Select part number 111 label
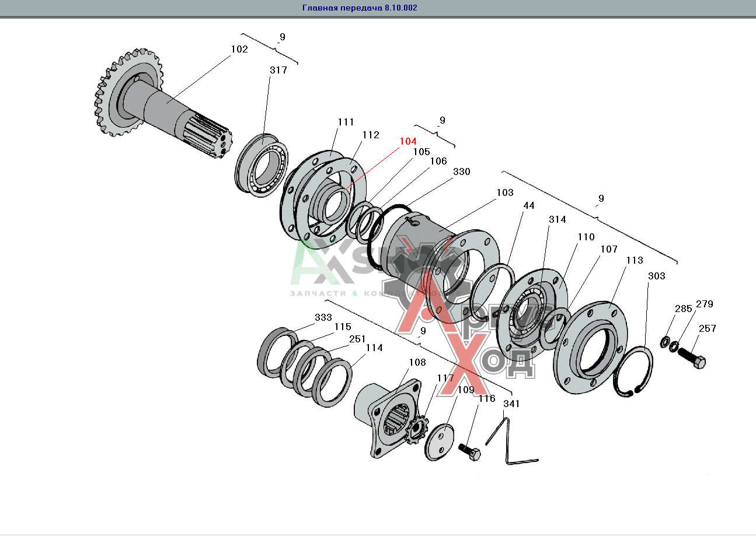Screen dimensions: 756x536 [346, 122]
